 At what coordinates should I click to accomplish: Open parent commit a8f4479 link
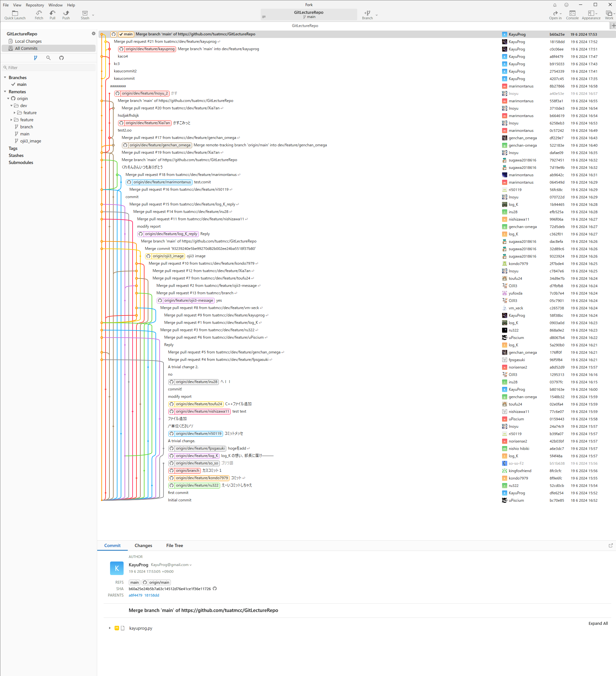click(x=135, y=595)
